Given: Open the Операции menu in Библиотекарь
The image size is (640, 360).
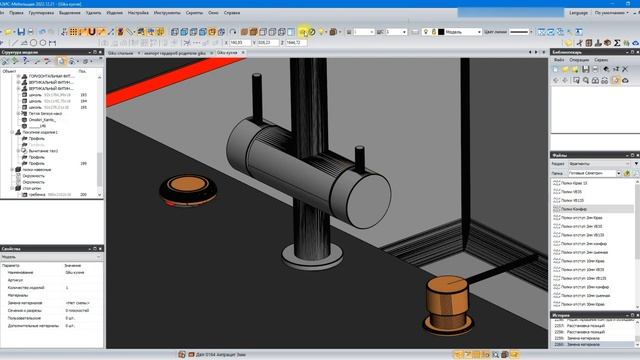Looking at the screenshot, I should pyautogui.click(x=579, y=60).
